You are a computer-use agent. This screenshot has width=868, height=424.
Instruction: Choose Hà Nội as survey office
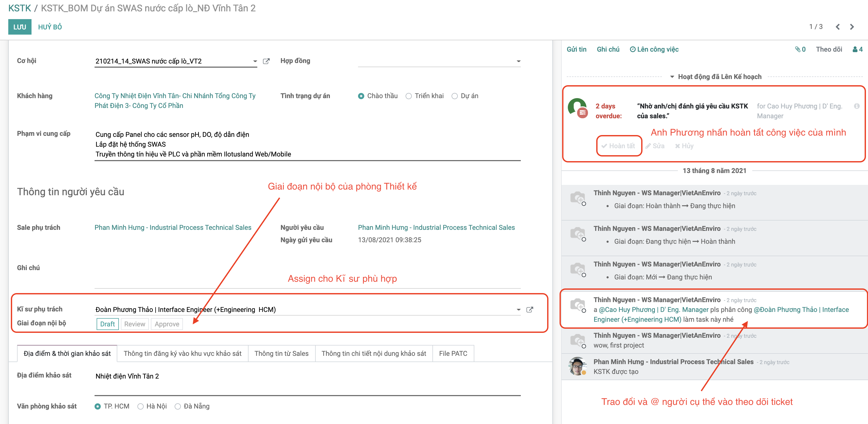(x=141, y=406)
